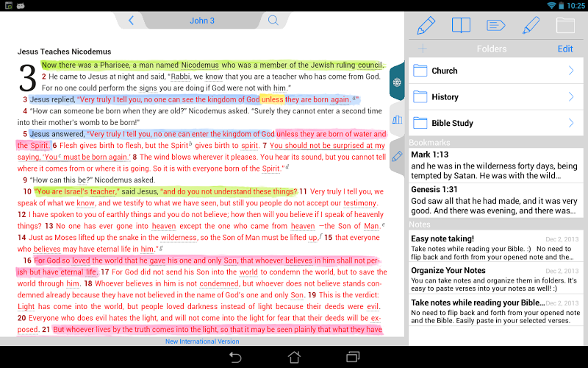Viewport: 588px width, 368px height.
Task: Tap the large chapter number 3
Action: (x=28, y=79)
